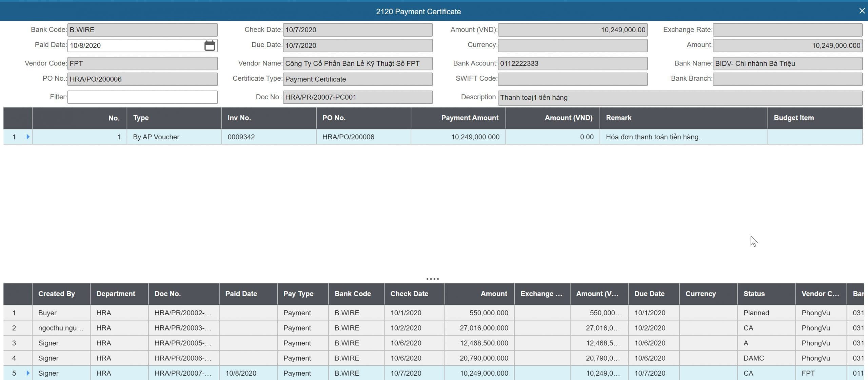
Task: Click the row arrow on certificate line 1
Action: pyautogui.click(x=28, y=137)
